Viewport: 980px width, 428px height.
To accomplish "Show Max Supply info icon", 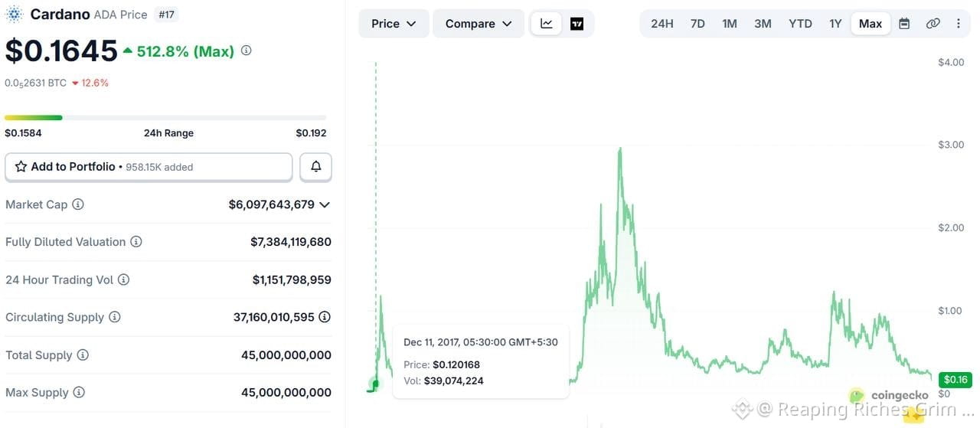I will pyautogui.click(x=79, y=393).
